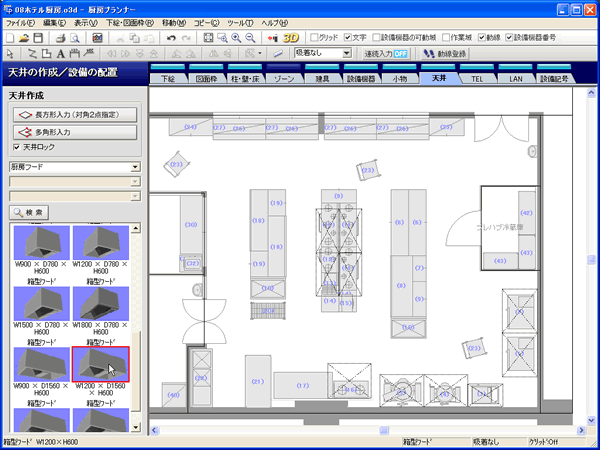Click the open file folder icon
Viewport: 600px width, 450px height.
tap(23, 37)
